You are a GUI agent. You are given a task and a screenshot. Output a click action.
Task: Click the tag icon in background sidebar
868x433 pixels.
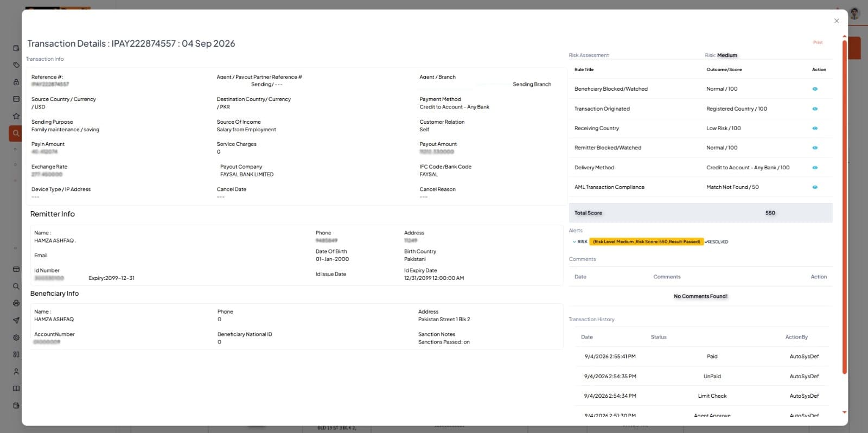pyautogui.click(x=16, y=65)
